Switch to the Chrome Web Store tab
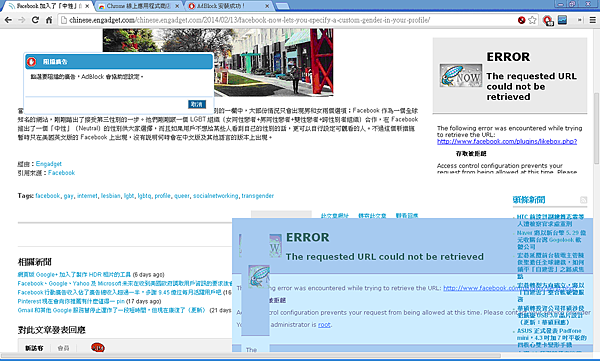This screenshot has width=600, height=361. click(138, 6)
